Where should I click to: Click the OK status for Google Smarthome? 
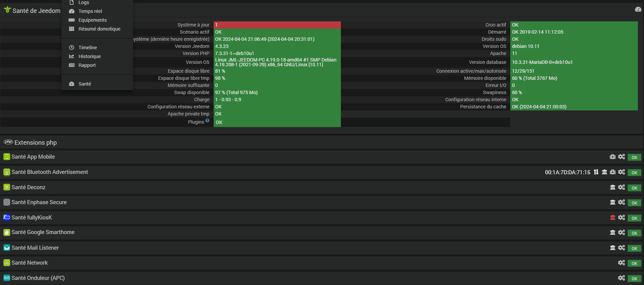coord(634,233)
